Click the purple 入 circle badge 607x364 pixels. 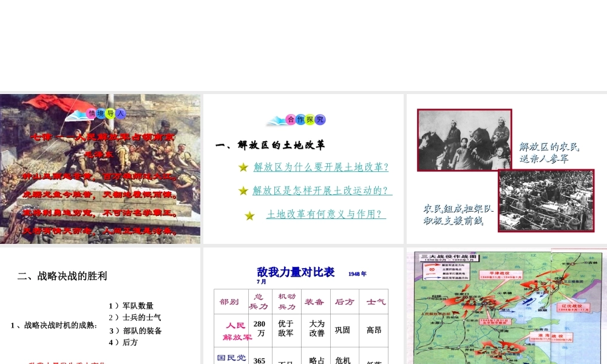click(x=121, y=113)
